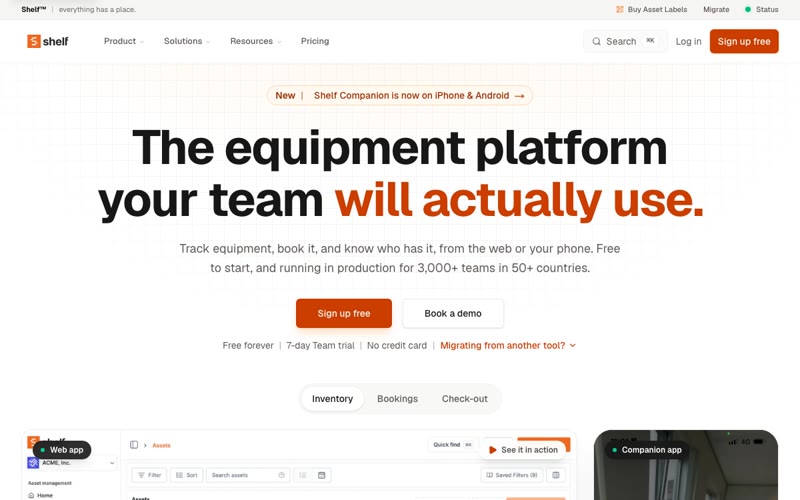Click Saved Filters (9) button

point(512,475)
